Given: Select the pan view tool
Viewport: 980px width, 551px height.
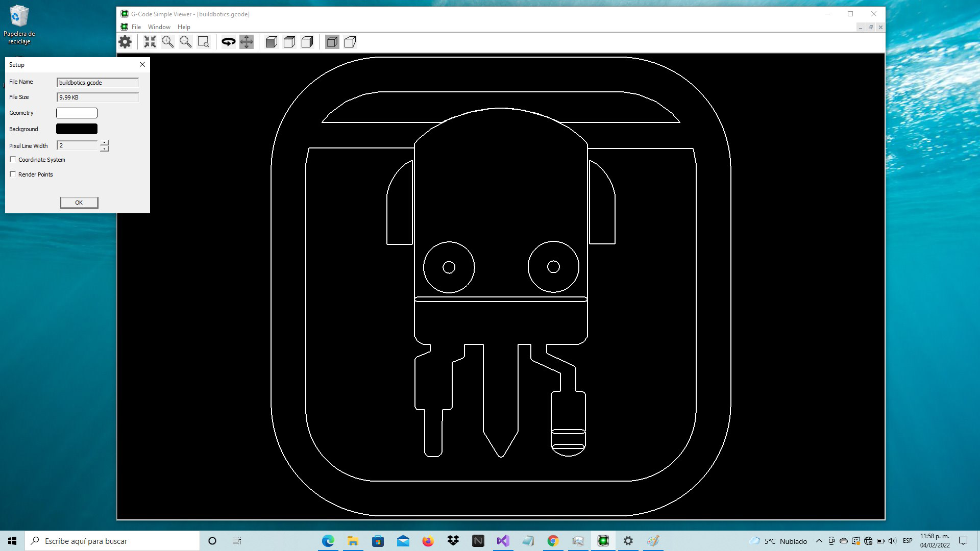Looking at the screenshot, I should [247, 42].
